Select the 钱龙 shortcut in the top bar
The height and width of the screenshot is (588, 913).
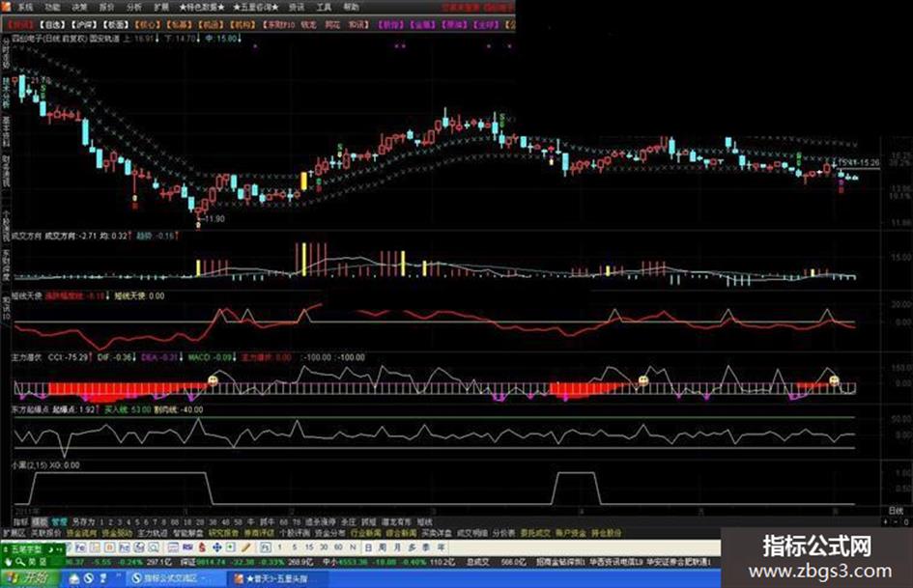click(x=308, y=25)
